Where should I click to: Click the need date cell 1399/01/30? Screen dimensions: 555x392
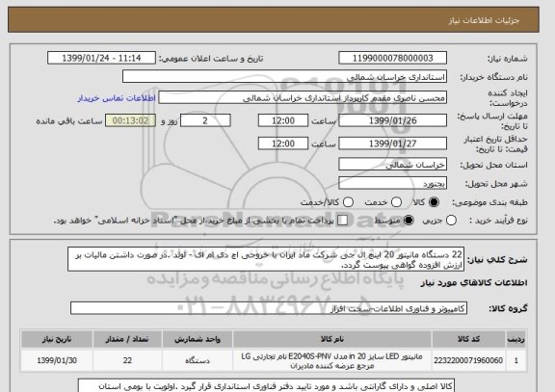coord(57,360)
